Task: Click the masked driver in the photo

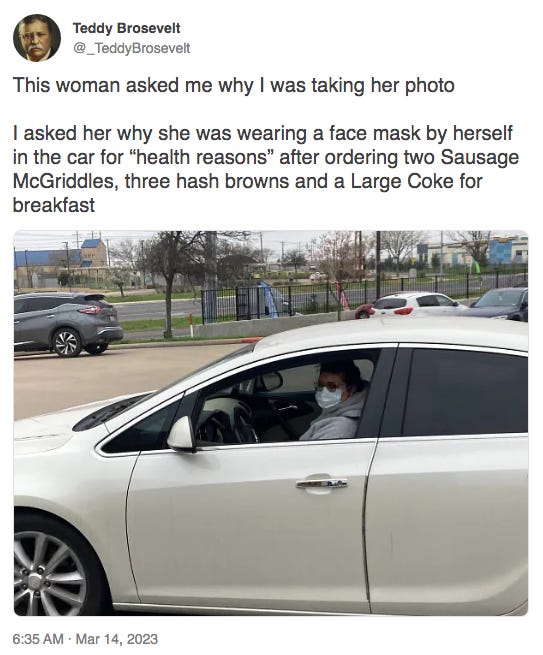Action: point(336,402)
